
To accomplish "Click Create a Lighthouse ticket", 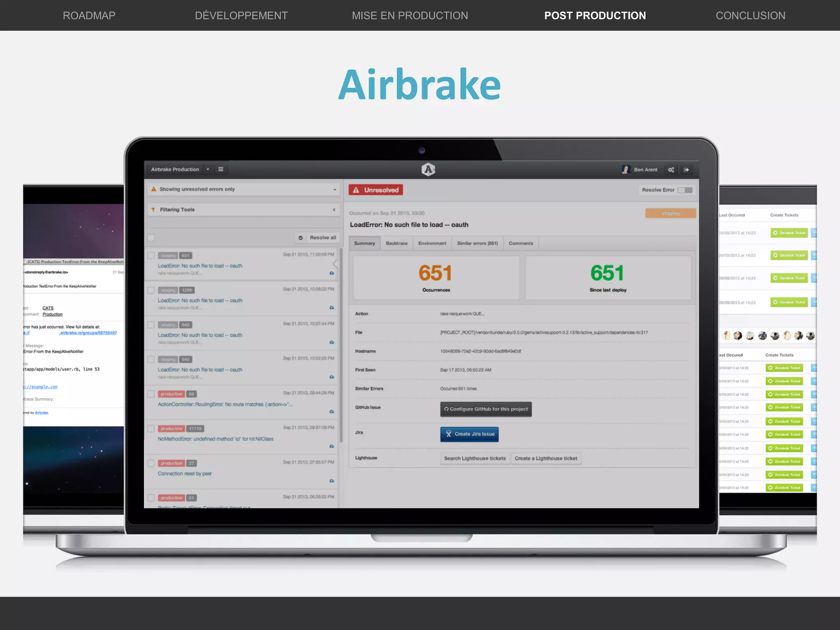I will click(x=546, y=459).
